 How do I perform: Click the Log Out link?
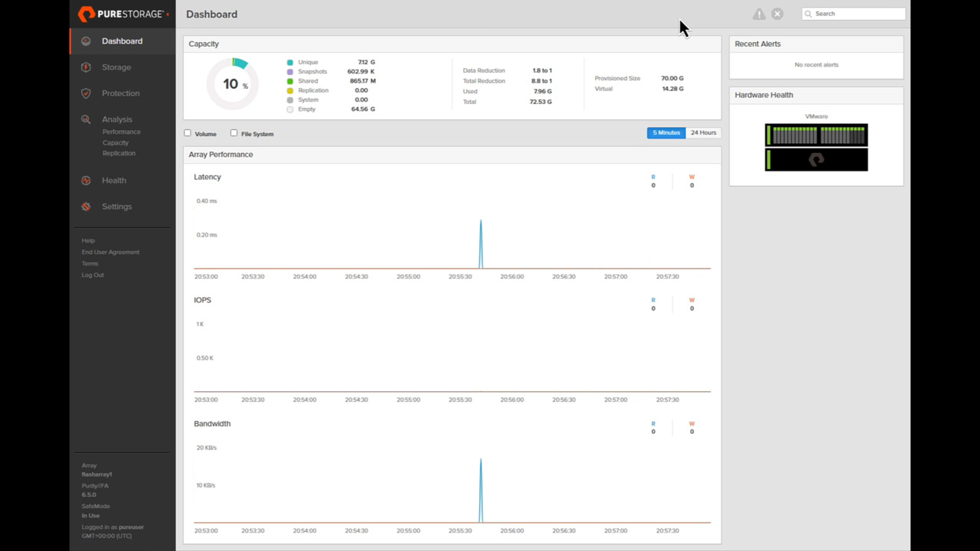(x=92, y=275)
